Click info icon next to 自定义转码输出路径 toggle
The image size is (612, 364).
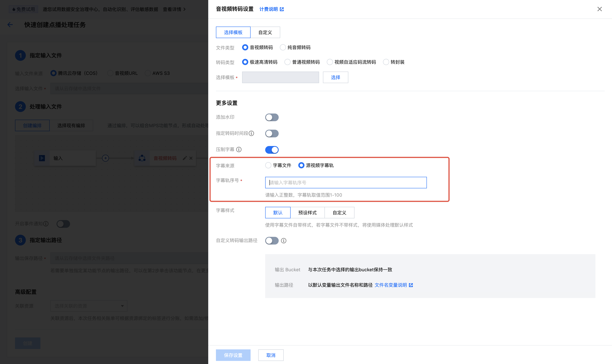pyautogui.click(x=283, y=241)
